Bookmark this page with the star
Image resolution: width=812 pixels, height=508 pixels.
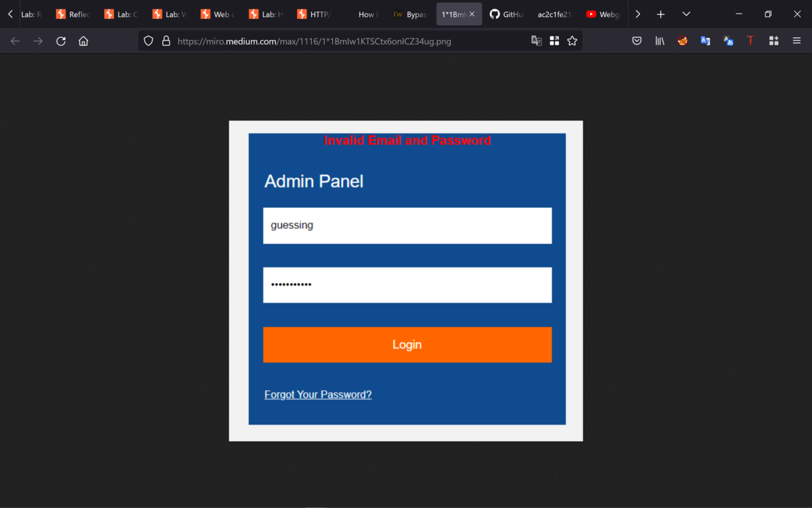[572, 41]
